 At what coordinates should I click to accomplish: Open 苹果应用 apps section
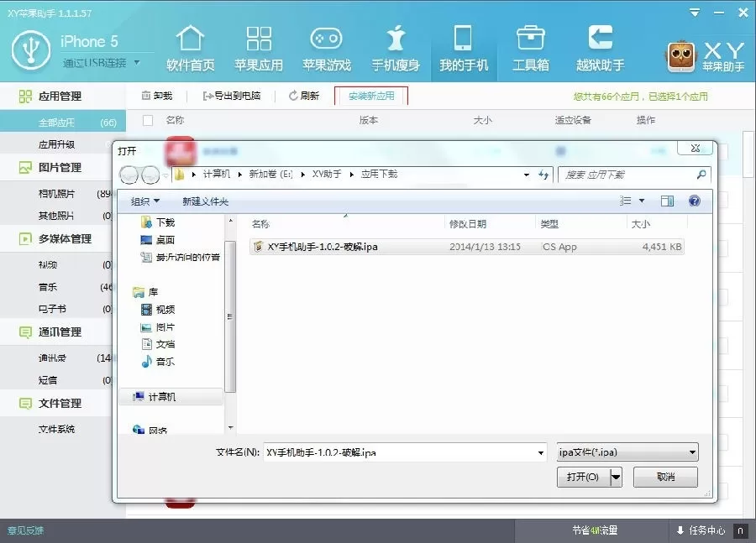[259, 49]
